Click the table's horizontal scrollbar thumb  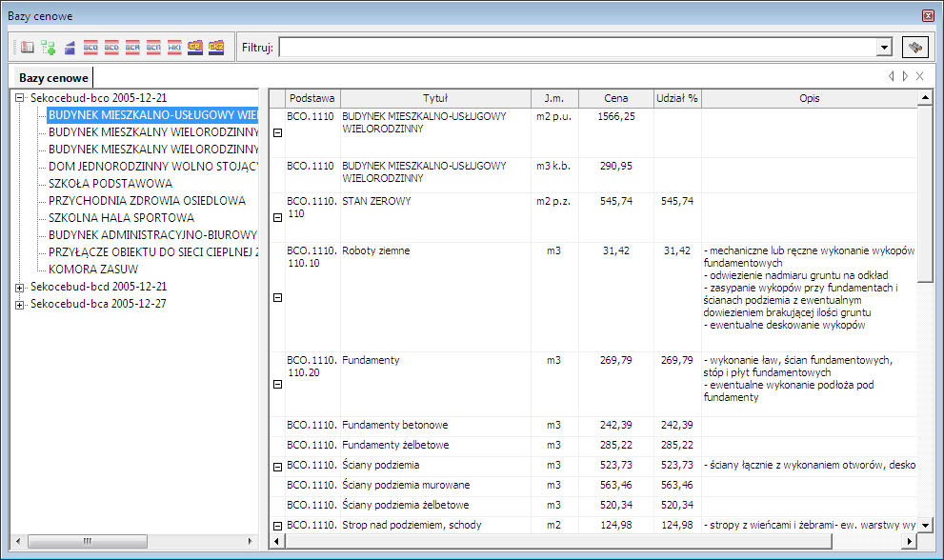pos(559,541)
